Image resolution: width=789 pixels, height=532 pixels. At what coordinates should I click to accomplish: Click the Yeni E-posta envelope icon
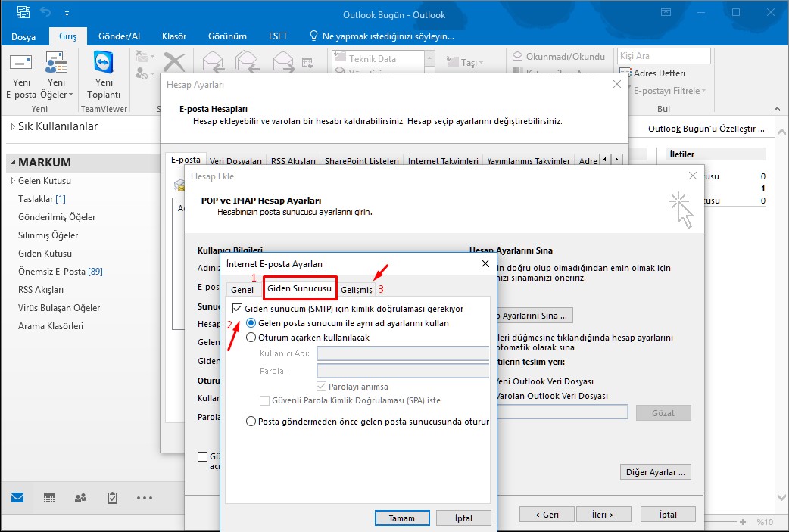pos(21,62)
